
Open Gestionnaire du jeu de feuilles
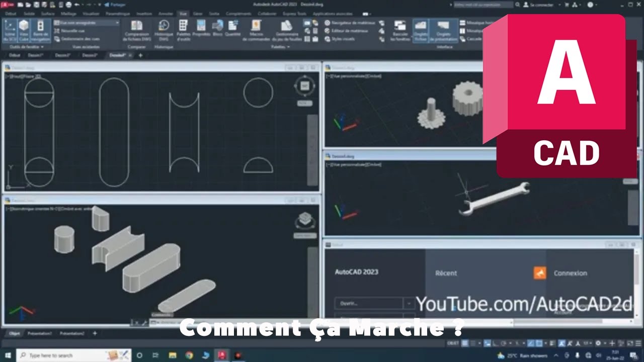coord(287,31)
